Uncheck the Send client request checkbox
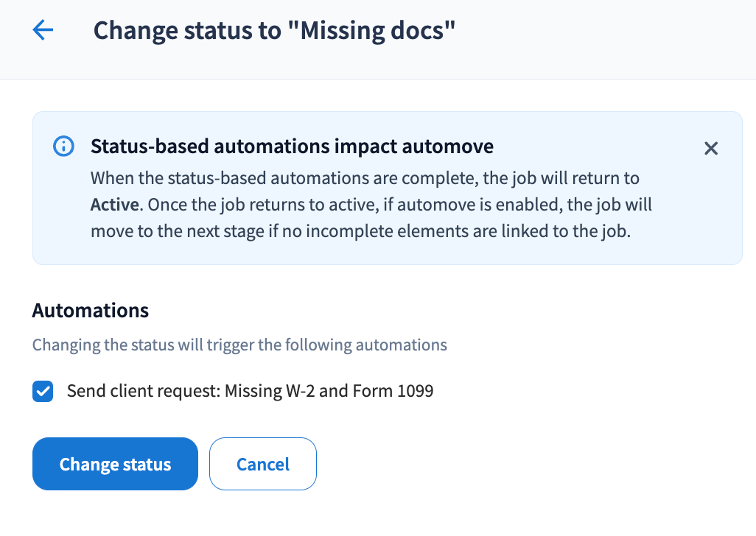Screen dimensions: 756x536 43,391
